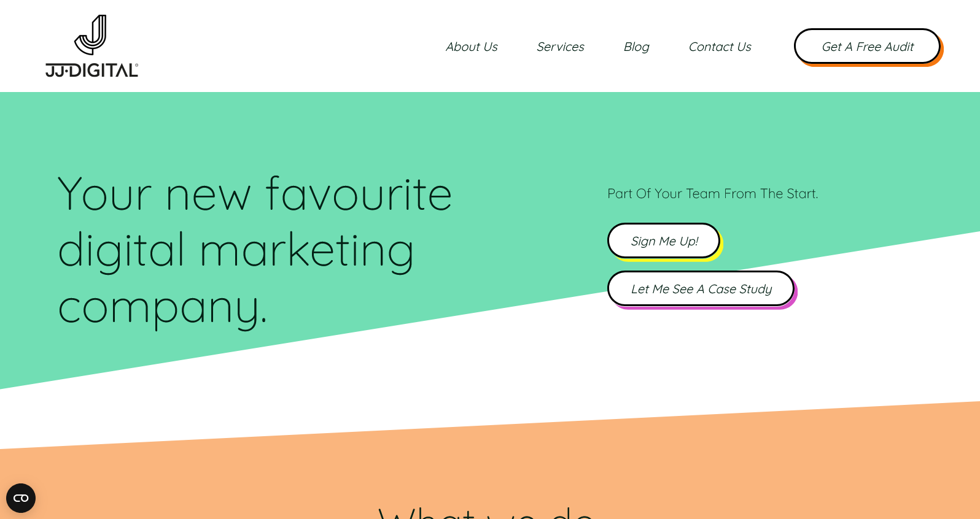Click 'Part Of Your Team From The Start.' text

coord(712,194)
